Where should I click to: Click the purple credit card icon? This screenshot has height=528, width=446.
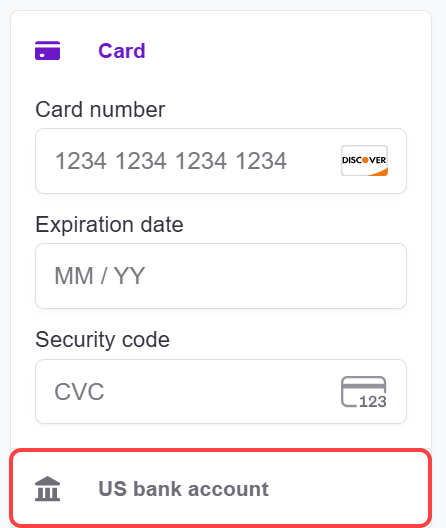coord(47,51)
